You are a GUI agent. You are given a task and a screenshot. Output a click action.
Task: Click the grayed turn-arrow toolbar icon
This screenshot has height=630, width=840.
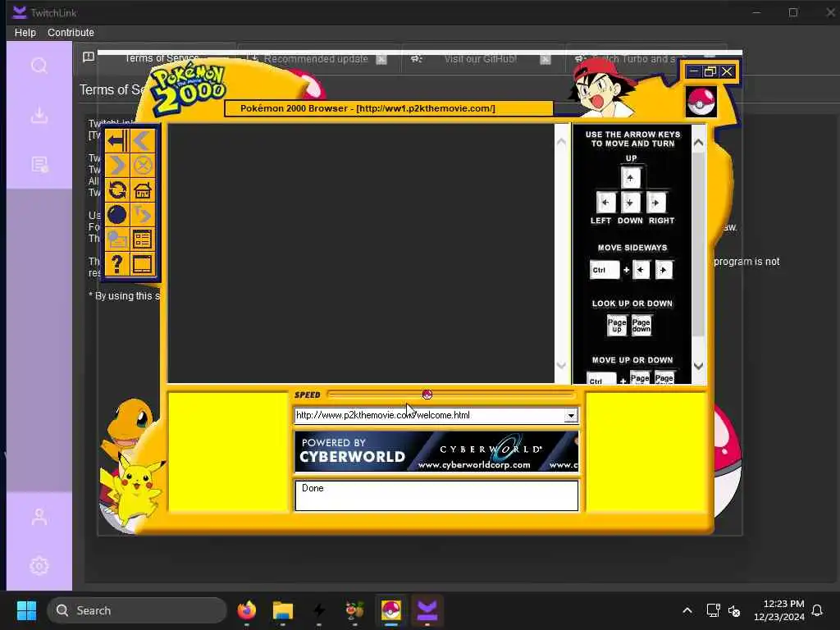(142, 215)
